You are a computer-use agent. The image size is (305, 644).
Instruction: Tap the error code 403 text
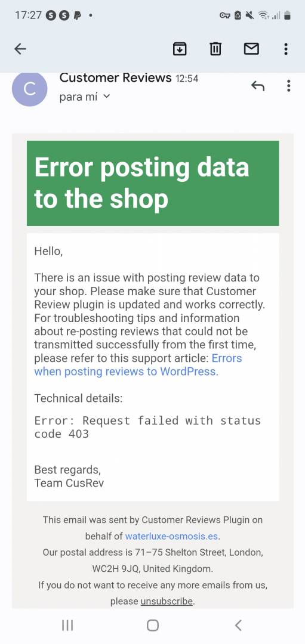click(x=147, y=427)
